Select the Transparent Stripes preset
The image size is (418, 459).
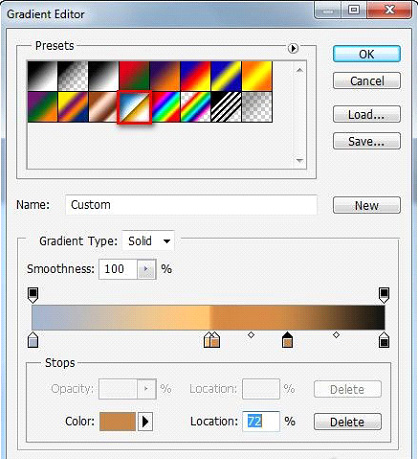tap(226, 107)
